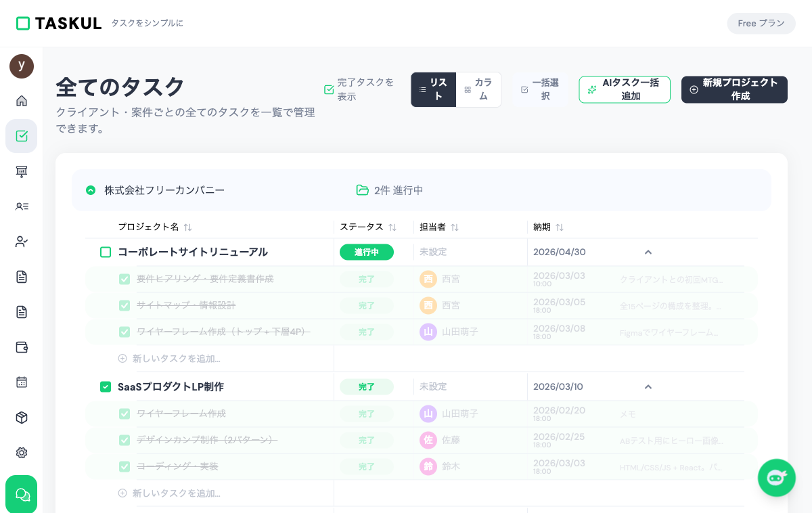Select the リスト view tab
Viewport: 812px width, 513px height.
pyautogui.click(x=433, y=89)
